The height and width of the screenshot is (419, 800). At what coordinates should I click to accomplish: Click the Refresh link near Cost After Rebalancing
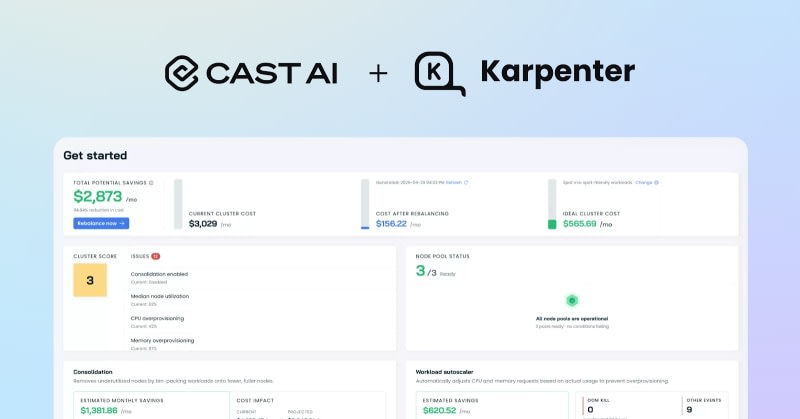tap(454, 182)
